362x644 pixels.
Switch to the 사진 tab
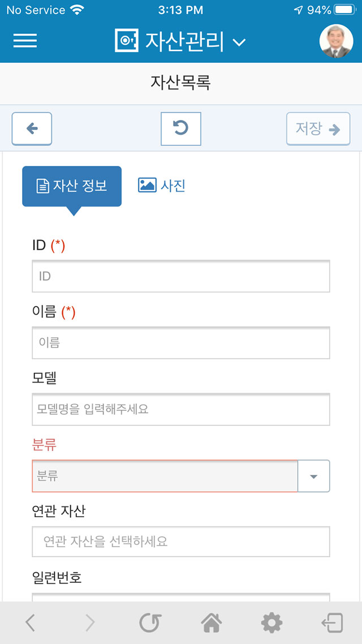coord(162,186)
